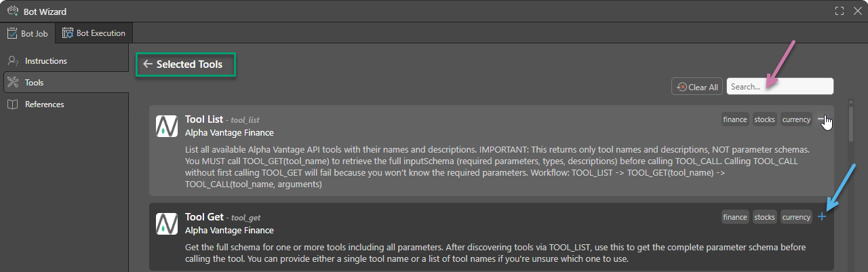Image resolution: width=868 pixels, height=272 pixels.
Task: Click into the tools Search field
Action: coord(780,87)
